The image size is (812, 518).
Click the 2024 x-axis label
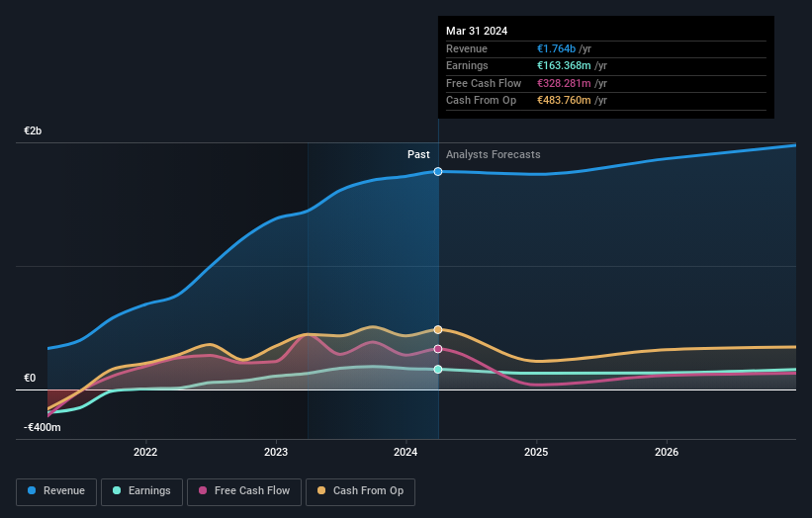pos(406,452)
